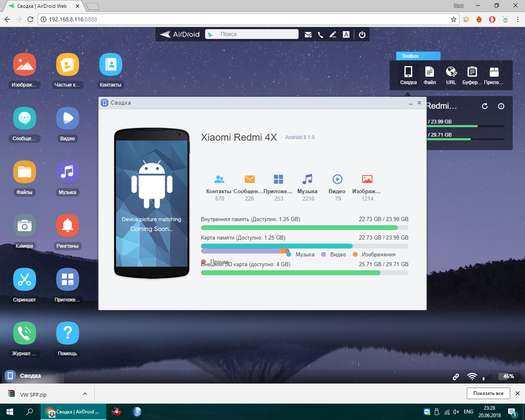Close the downloads bar
525x420 pixels.
click(518, 393)
